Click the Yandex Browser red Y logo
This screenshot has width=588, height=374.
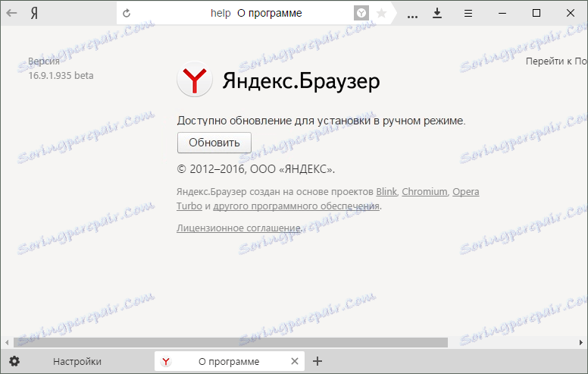pyautogui.click(x=195, y=79)
